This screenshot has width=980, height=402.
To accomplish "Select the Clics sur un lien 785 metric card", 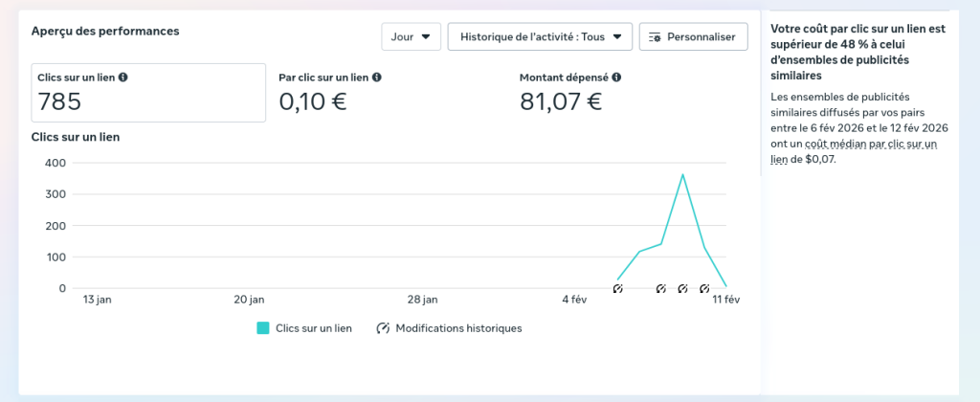I will coord(148,93).
